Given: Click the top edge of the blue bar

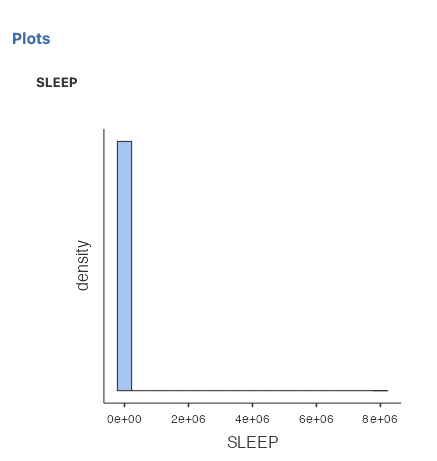Looking at the screenshot, I should [x=124, y=141].
